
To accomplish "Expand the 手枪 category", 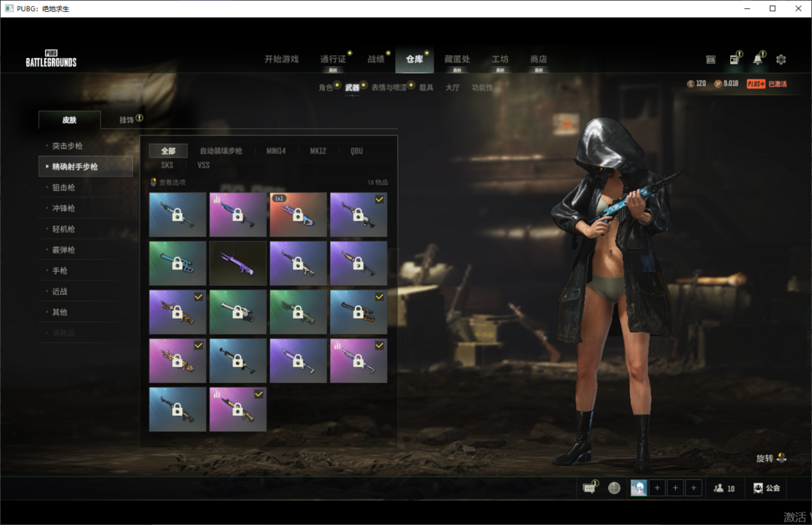I will 86,270.
